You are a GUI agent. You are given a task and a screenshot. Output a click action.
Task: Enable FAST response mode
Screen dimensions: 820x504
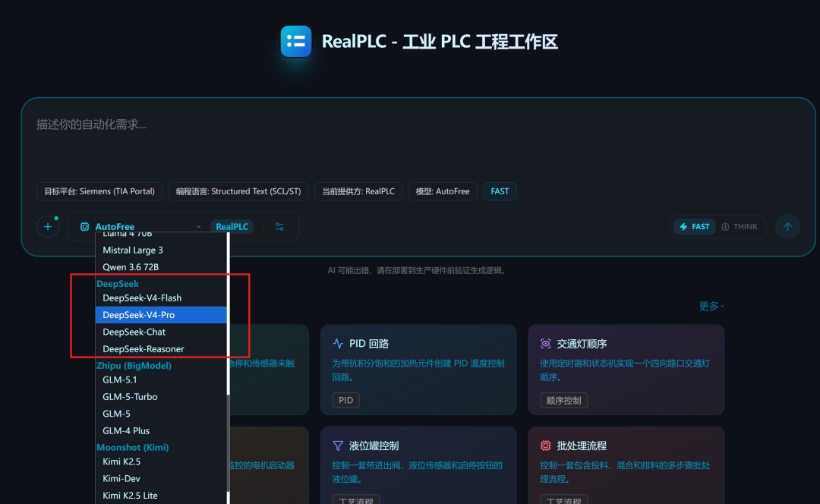pyautogui.click(x=695, y=227)
